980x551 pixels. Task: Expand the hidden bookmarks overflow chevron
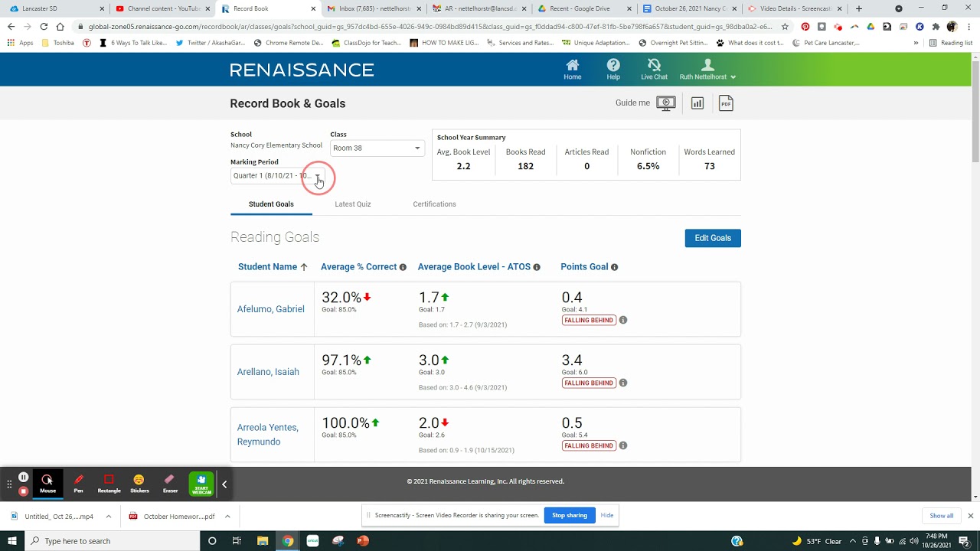[x=916, y=43]
